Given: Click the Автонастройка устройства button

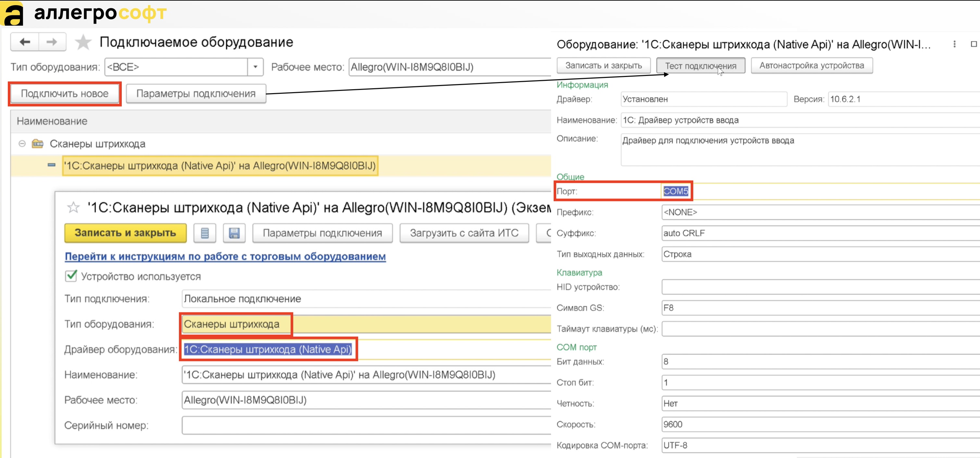Looking at the screenshot, I should pyautogui.click(x=811, y=66).
